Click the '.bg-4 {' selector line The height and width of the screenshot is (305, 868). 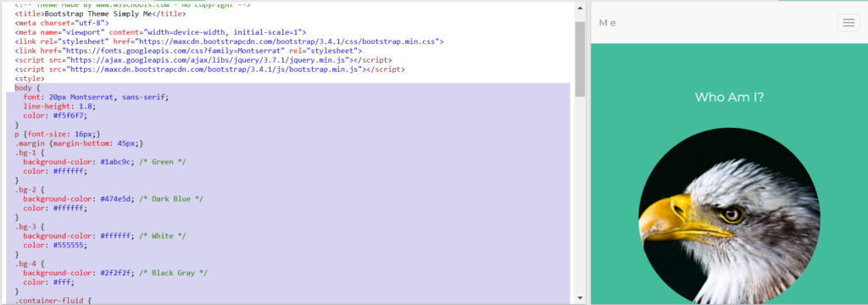coord(30,264)
